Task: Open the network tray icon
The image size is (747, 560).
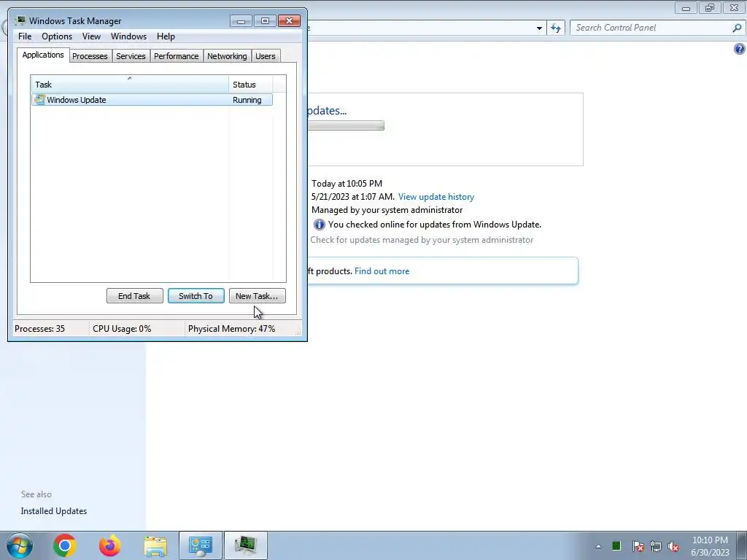Action: coord(656,546)
